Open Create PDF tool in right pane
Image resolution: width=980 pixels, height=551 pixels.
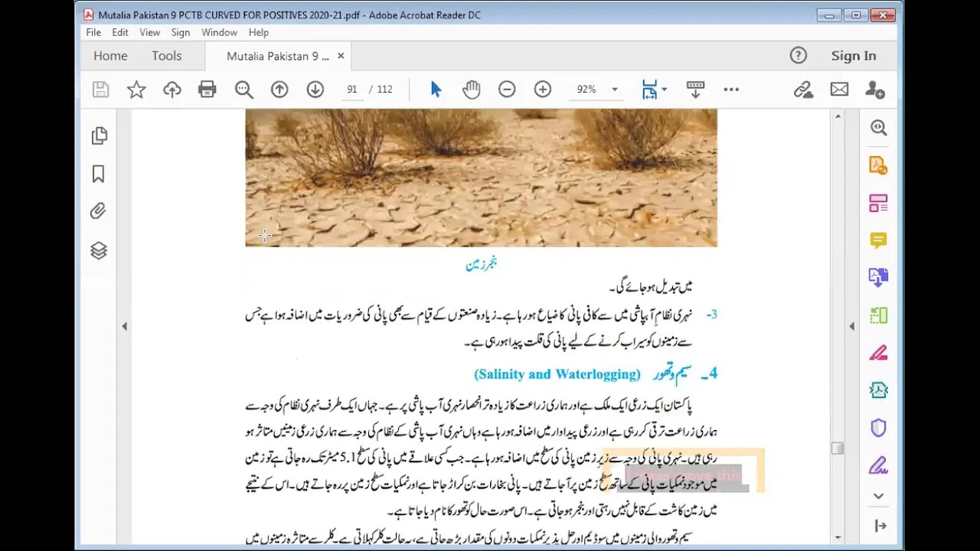[878, 165]
